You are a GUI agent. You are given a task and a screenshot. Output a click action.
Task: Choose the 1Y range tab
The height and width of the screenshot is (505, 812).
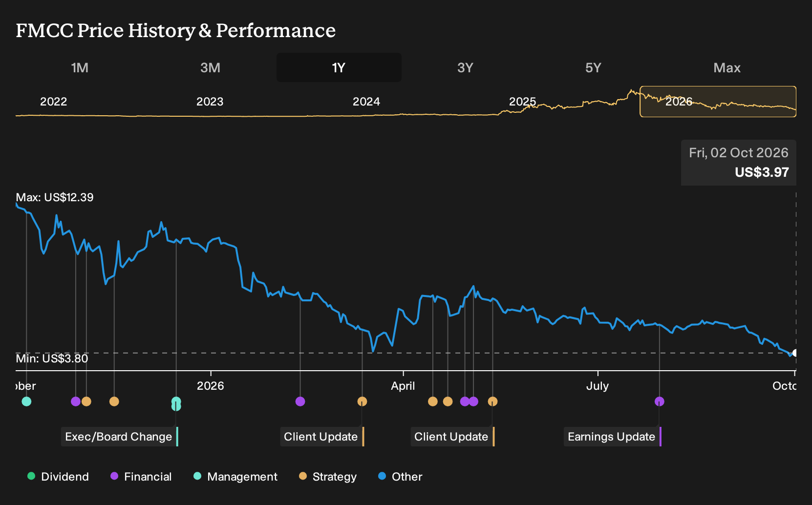pos(339,67)
